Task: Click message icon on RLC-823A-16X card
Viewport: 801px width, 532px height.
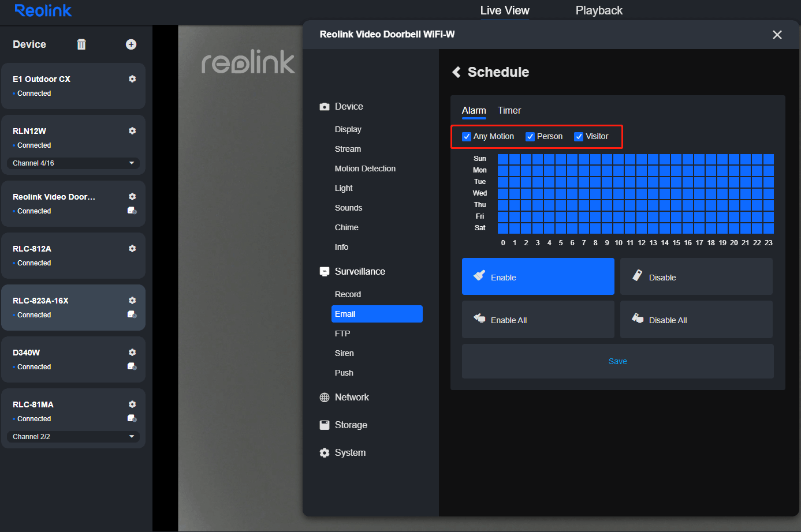Action: tap(132, 314)
